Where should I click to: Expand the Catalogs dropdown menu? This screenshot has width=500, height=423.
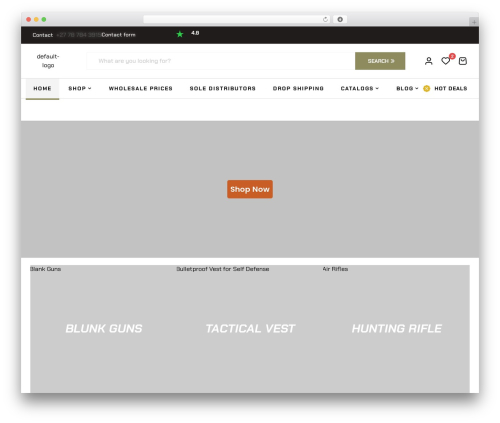click(x=359, y=88)
